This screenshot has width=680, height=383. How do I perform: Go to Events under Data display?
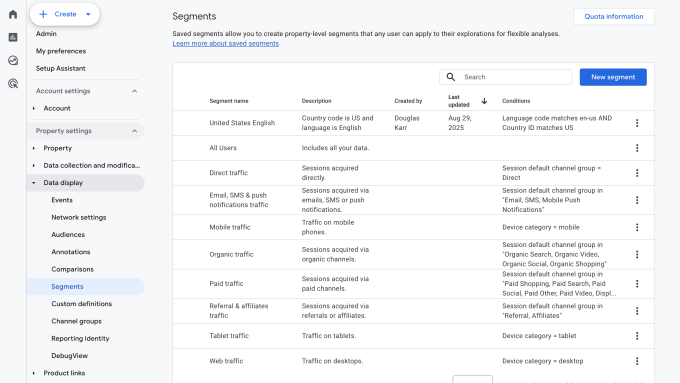coord(62,200)
